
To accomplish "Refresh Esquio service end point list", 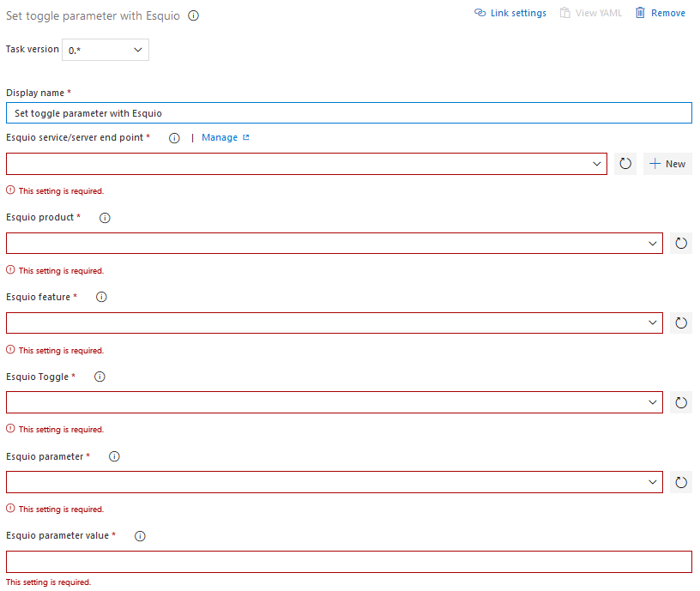I will tap(625, 164).
